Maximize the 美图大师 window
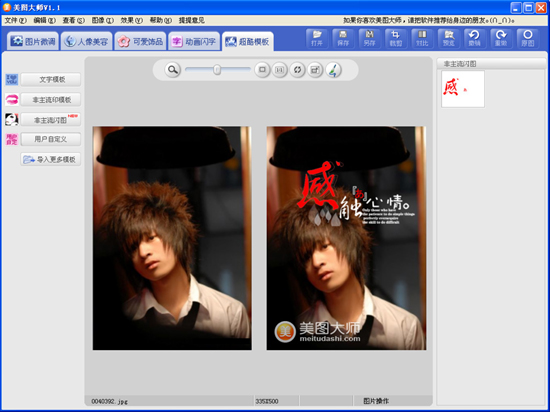550x412 pixels. click(x=528, y=8)
